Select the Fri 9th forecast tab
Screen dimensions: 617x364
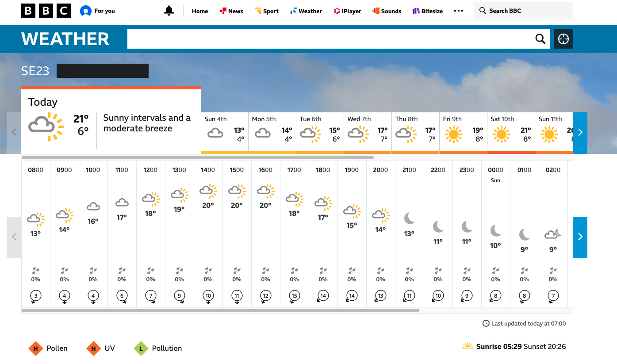coord(463,133)
